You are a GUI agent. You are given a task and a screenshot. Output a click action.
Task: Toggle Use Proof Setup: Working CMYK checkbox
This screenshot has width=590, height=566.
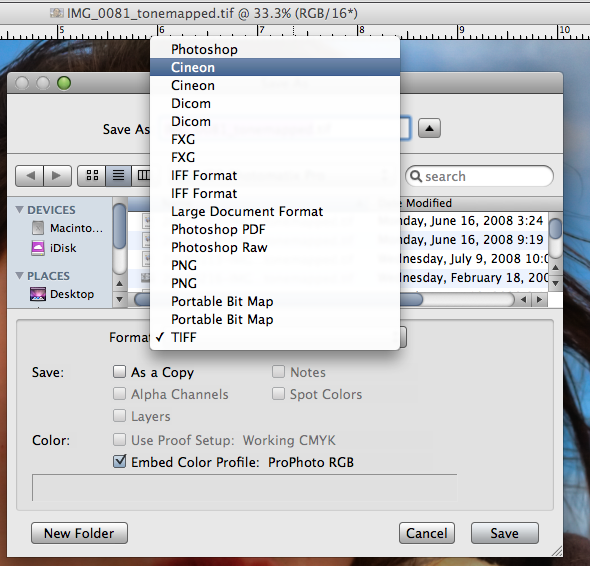click(x=119, y=440)
